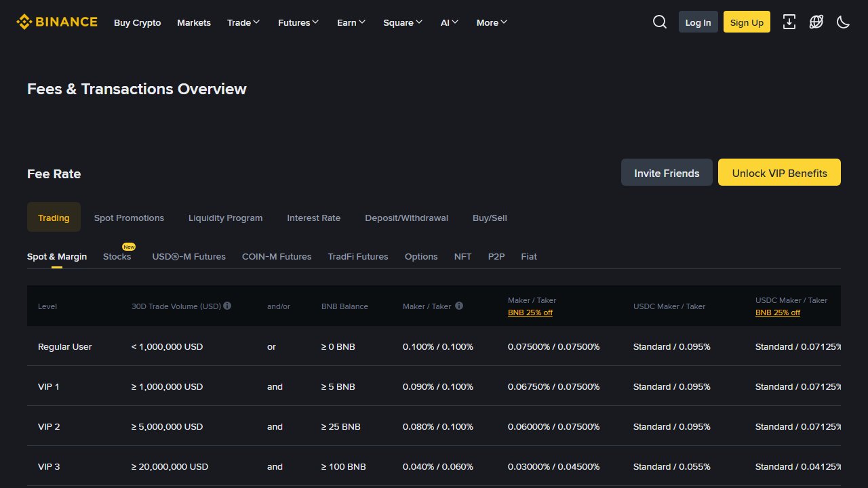Switch to Interest Rate tab
This screenshot has width=868, height=488.
pos(314,218)
